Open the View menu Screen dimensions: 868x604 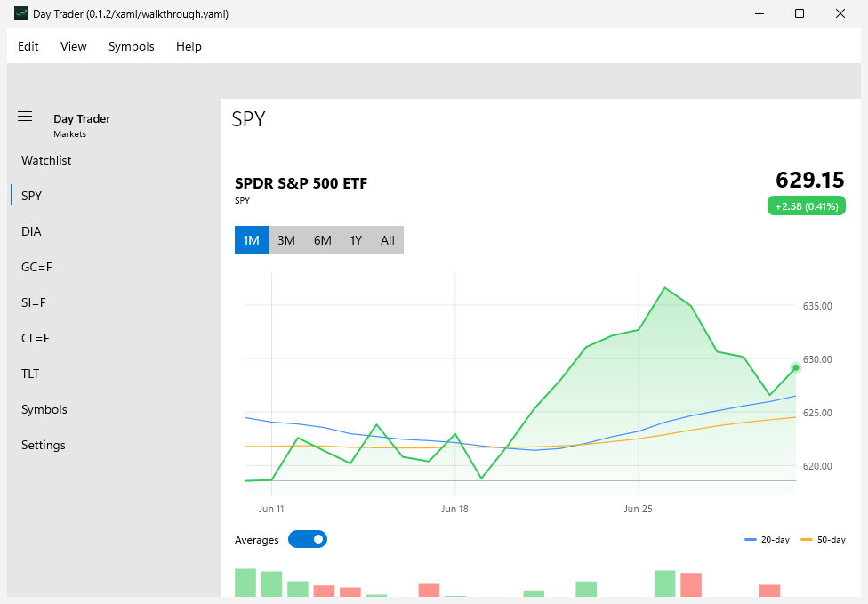pos(74,46)
